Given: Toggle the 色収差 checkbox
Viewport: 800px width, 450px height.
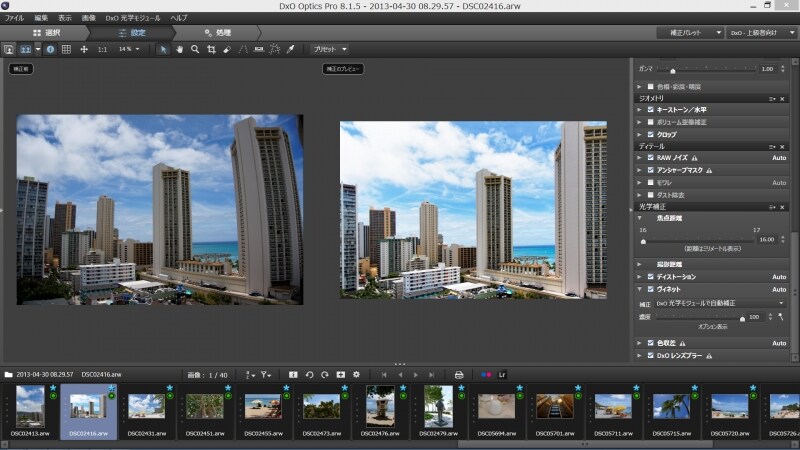Looking at the screenshot, I should [x=651, y=343].
